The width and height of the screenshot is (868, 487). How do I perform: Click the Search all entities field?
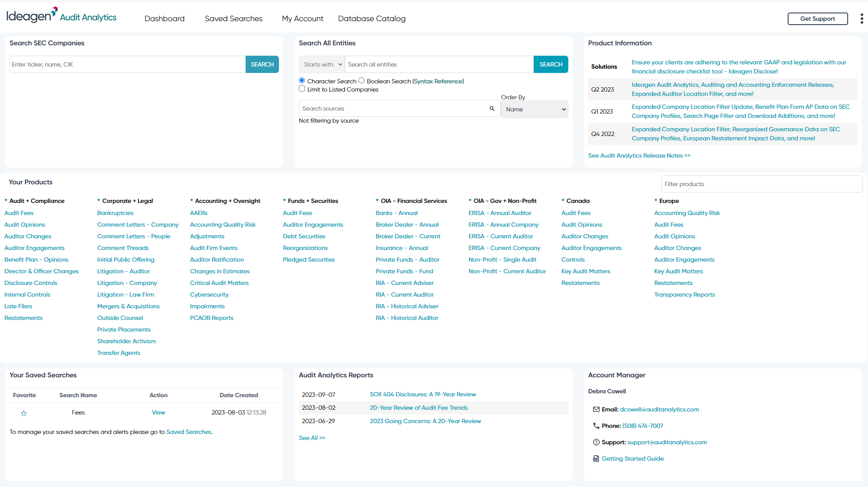coord(439,64)
